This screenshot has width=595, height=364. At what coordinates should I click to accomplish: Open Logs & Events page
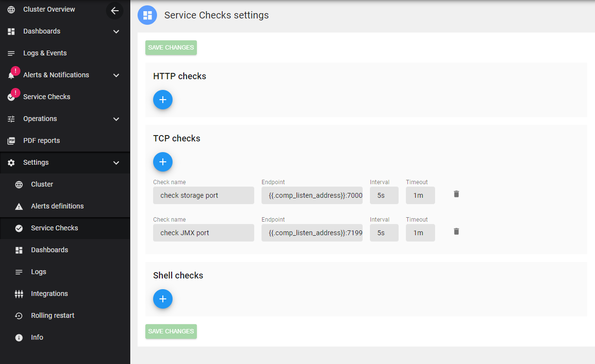click(x=45, y=53)
